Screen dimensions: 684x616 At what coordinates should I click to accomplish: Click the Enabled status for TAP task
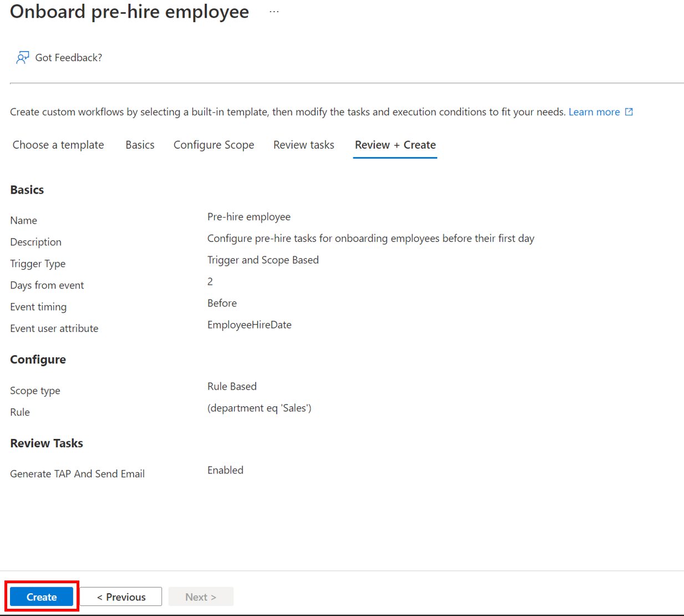(x=225, y=471)
